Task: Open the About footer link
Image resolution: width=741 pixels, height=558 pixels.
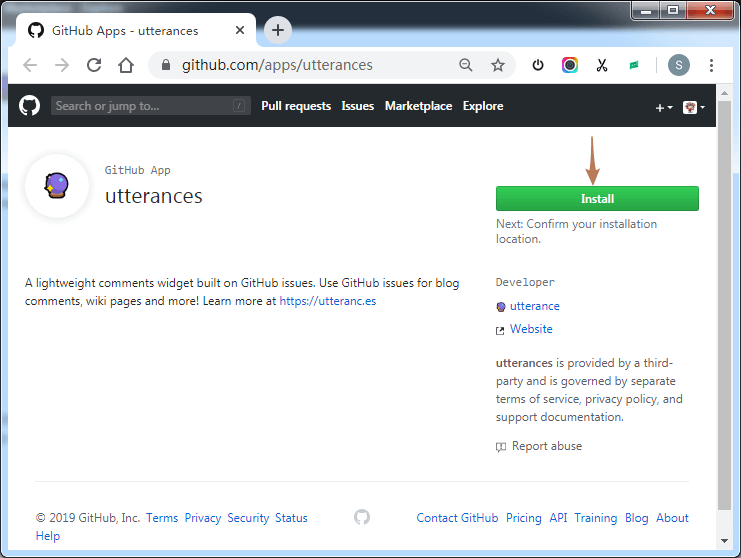Action: pos(672,518)
